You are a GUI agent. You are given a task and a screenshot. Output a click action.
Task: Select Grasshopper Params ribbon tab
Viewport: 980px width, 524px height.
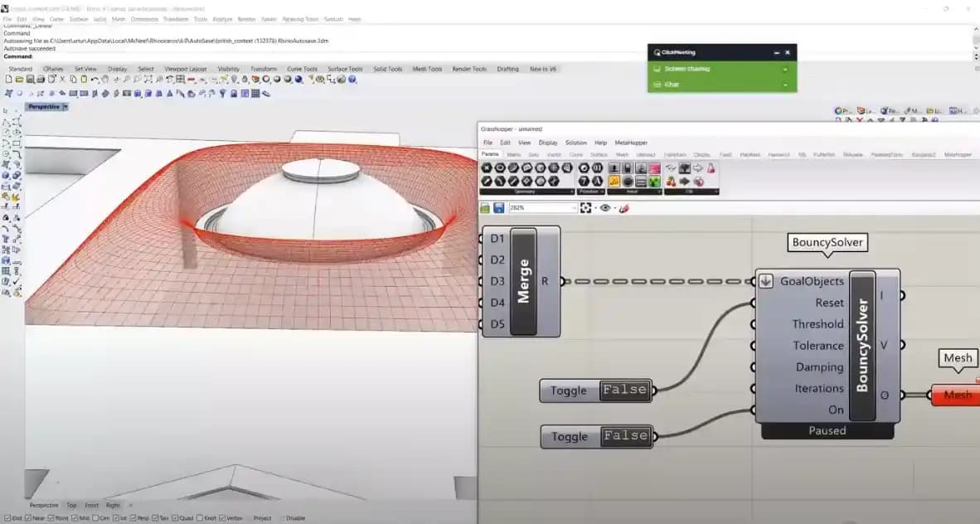490,154
